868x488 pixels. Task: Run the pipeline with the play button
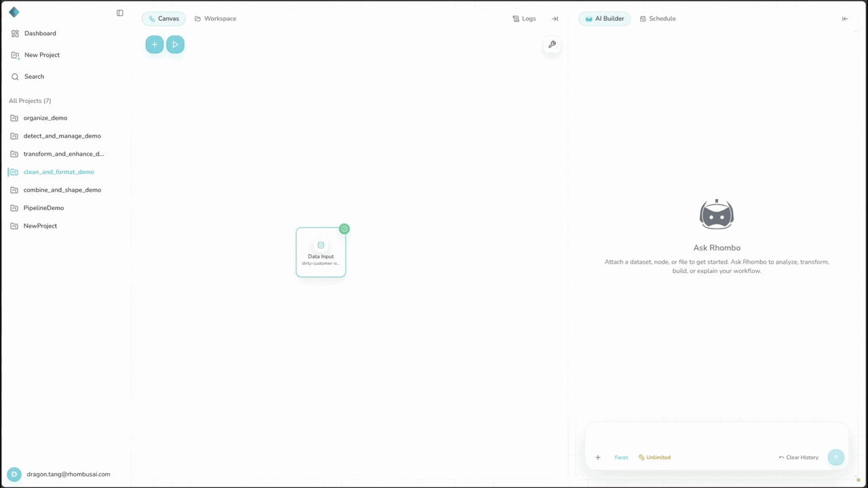coord(175,45)
